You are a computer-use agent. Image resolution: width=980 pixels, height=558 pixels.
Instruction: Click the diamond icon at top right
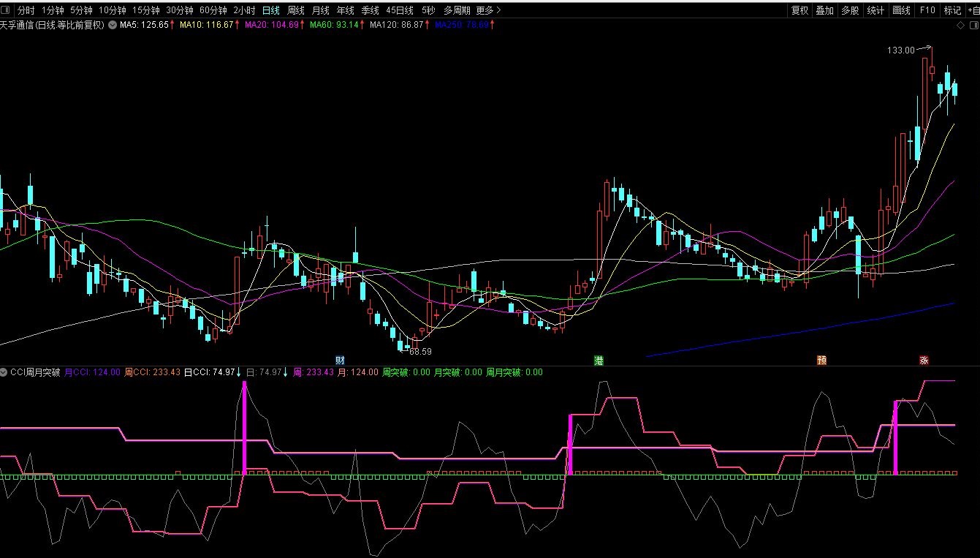click(x=960, y=25)
